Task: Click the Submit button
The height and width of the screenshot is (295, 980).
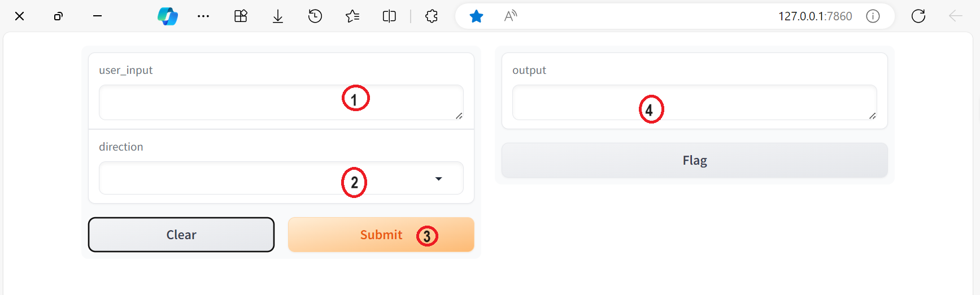Action: [381, 235]
